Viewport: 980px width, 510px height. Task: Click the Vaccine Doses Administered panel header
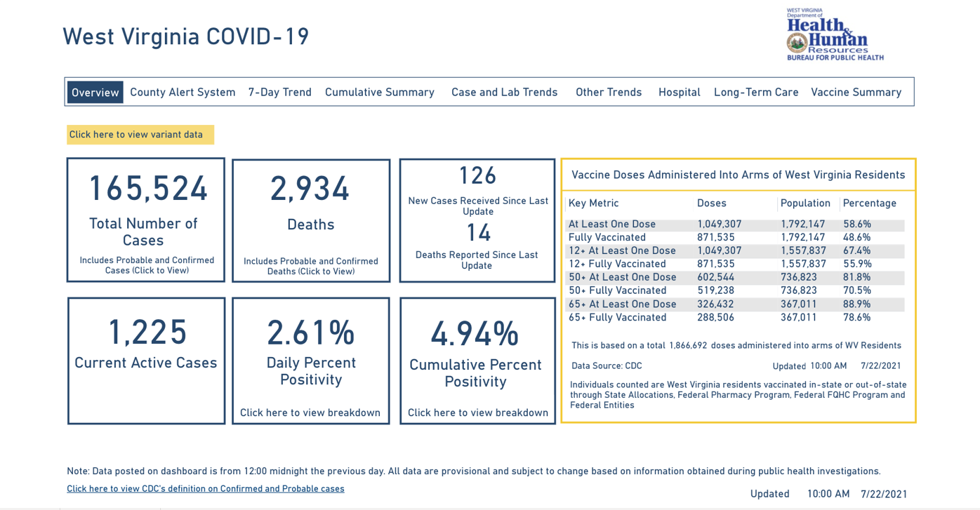pos(739,174)
